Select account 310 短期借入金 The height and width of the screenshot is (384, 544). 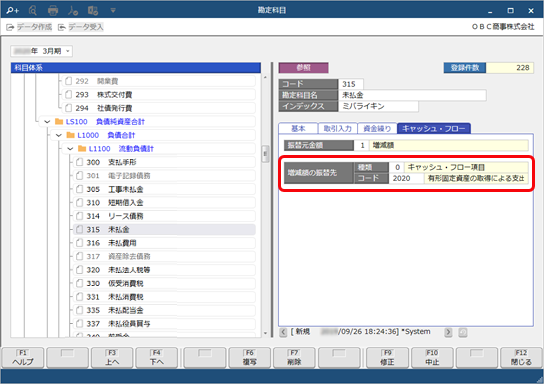pyautogui.click(x=164, y=203)
